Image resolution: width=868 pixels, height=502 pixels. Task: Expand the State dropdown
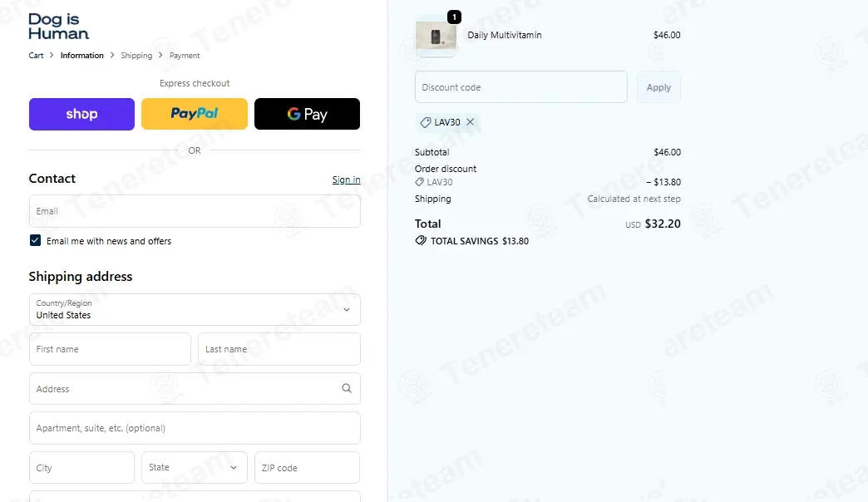point(195,468)
